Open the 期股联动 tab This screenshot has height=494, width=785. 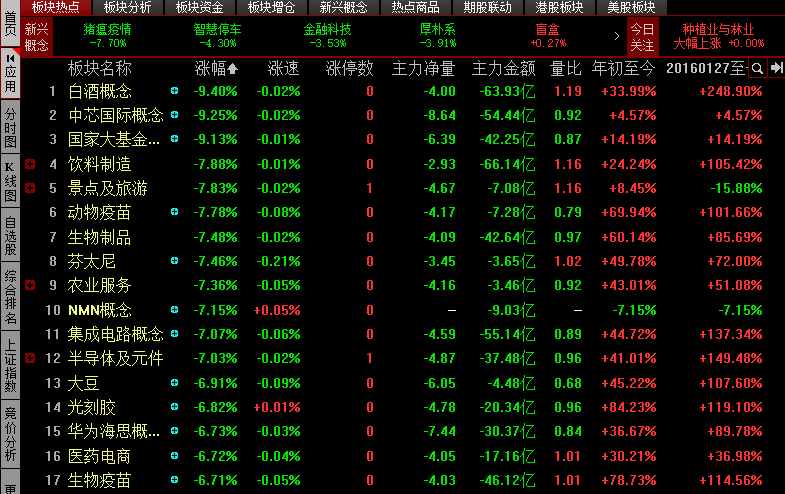point(487,7)
